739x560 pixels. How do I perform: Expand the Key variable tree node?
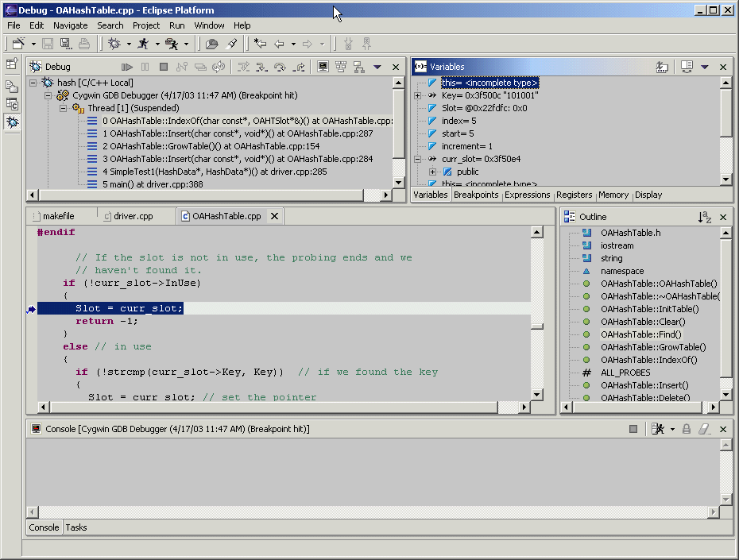point(417,95)
